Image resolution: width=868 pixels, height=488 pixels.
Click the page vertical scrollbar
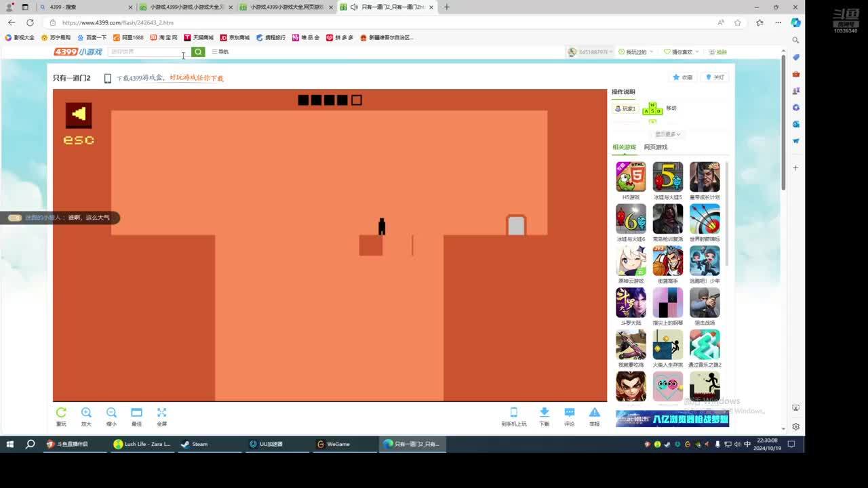(783, 122)
